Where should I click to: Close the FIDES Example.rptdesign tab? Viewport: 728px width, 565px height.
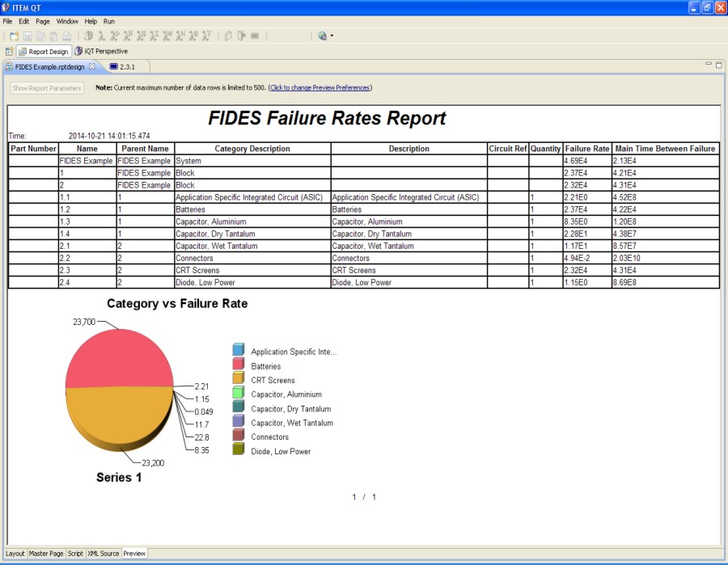pos(92,66)
